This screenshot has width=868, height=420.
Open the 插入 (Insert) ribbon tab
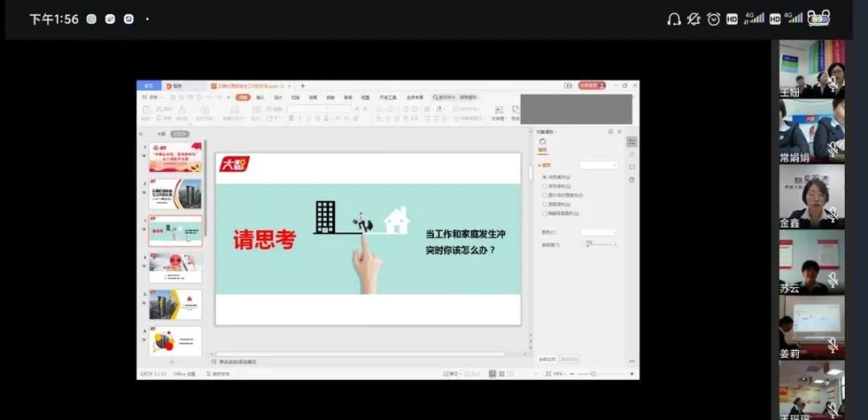click(x=260, y=97)
